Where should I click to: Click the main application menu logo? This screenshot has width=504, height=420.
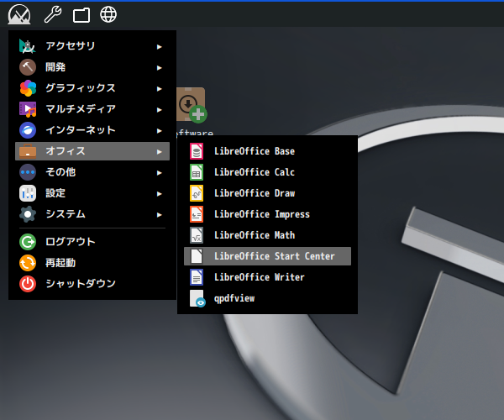(19, 14)
